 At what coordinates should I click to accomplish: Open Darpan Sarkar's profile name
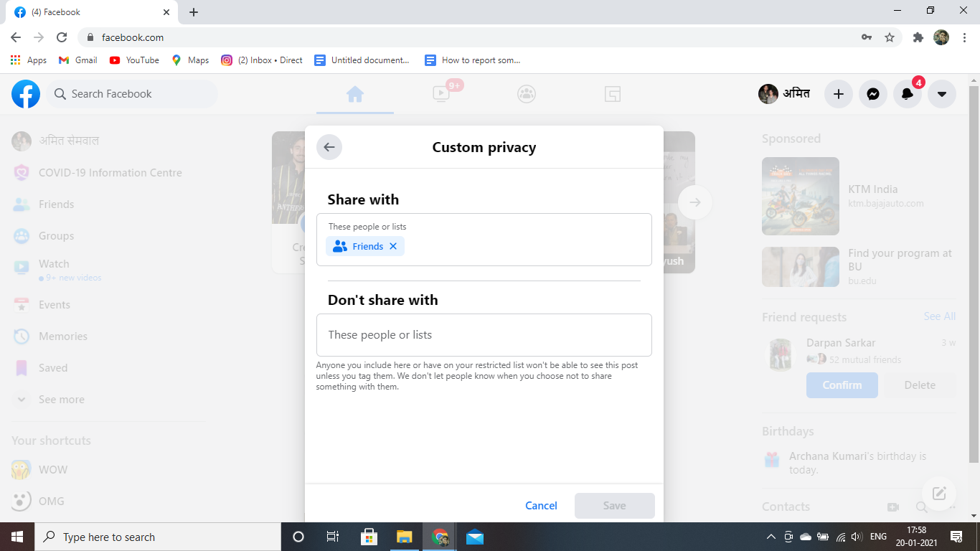point(841,343)
